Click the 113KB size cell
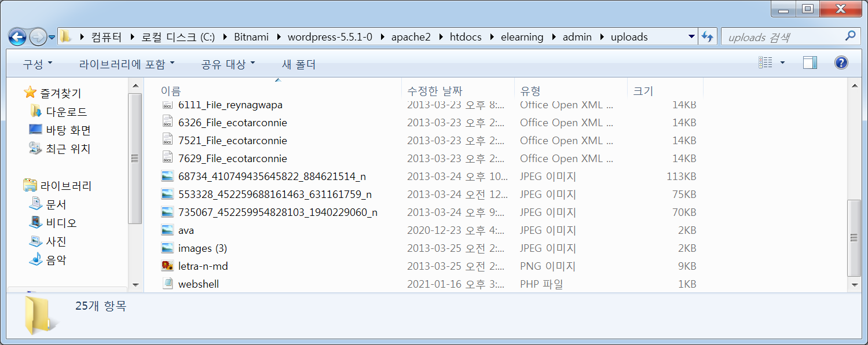Screen dimensions: 868x345 [681, 177]
